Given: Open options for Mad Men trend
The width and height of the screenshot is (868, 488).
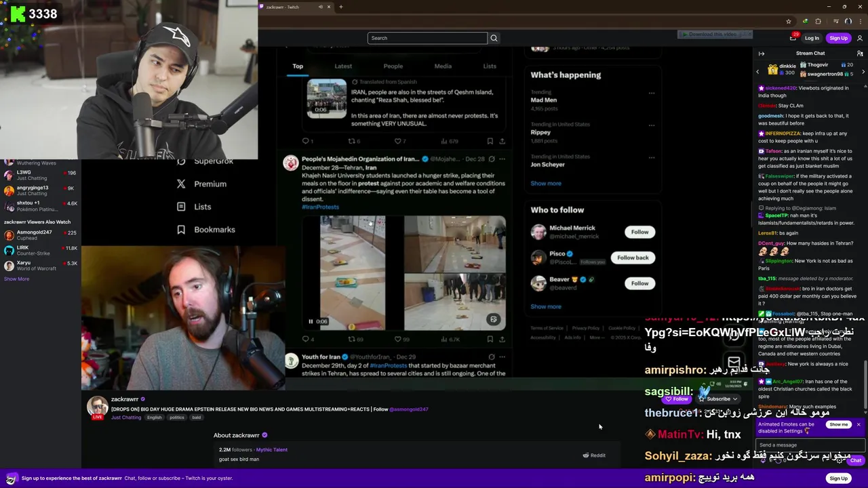Looking at the screenshot, I should (x=652, y=93).
